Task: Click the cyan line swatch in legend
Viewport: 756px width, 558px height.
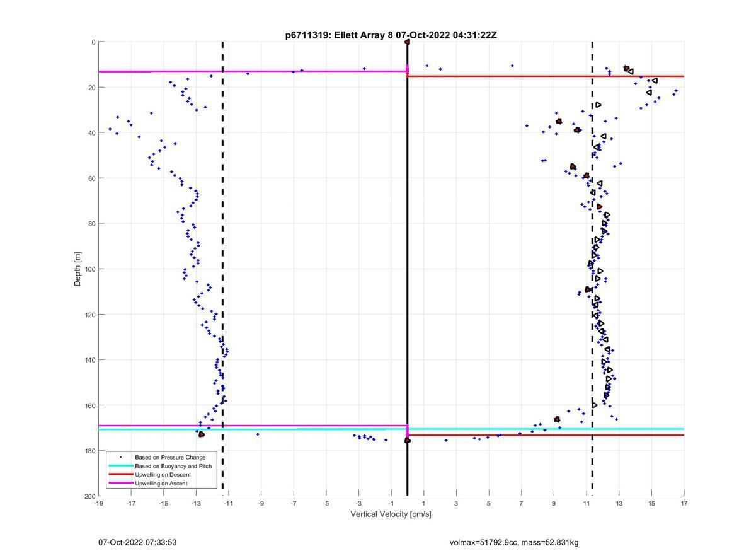Action: tap(120, 466)
